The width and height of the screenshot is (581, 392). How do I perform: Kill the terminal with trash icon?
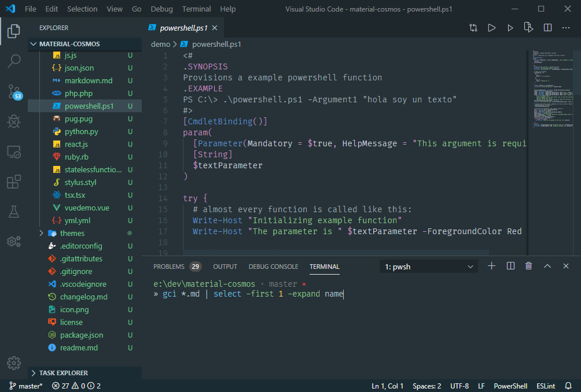(529, 266)
